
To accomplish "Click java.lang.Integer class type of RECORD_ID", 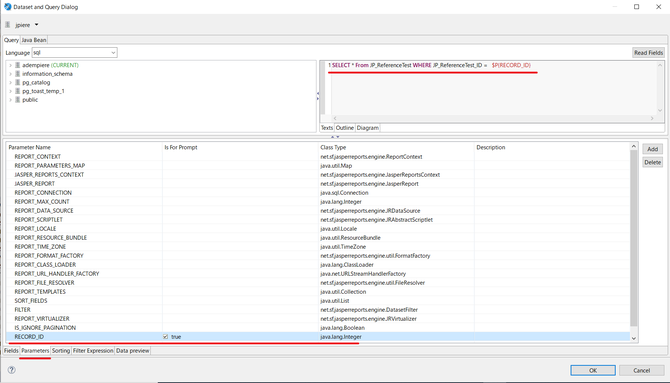I will [341, 337].
